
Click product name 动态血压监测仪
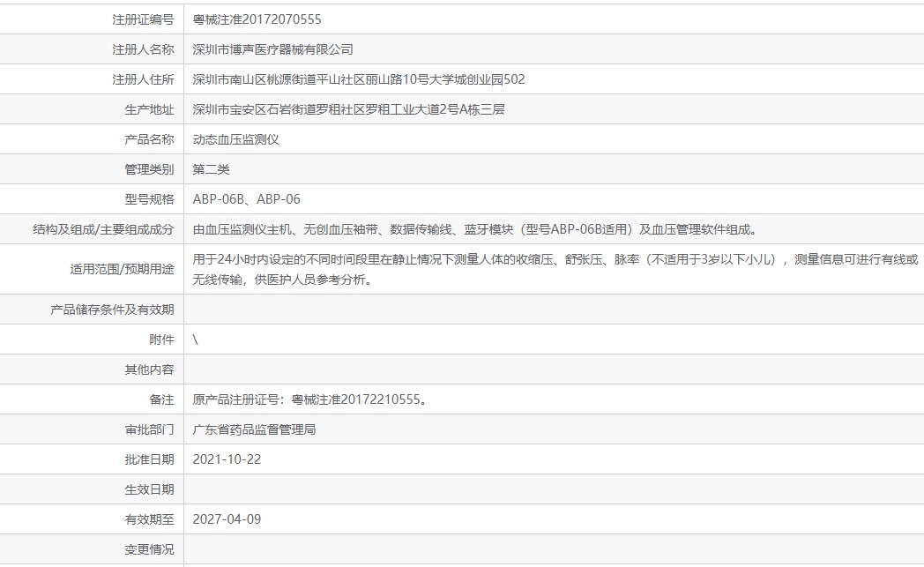pos(235,139)
